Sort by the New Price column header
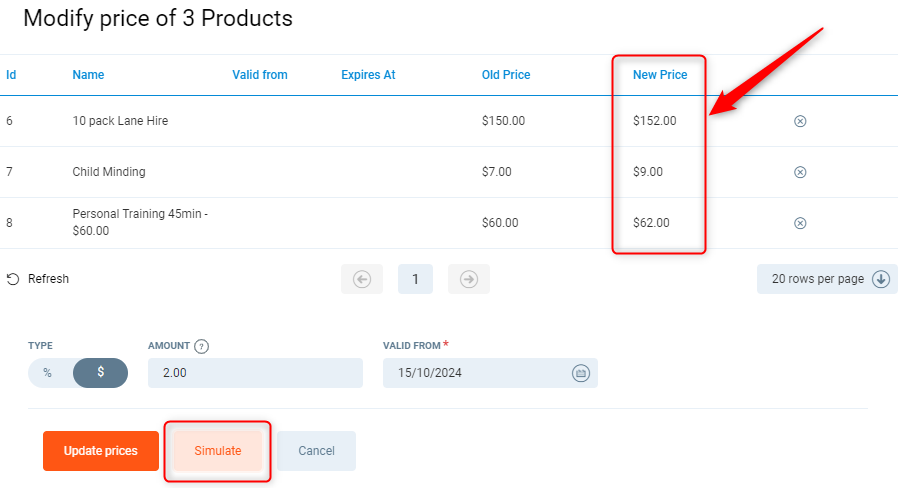This screenshot has width=898, height=488. point(660,75)
